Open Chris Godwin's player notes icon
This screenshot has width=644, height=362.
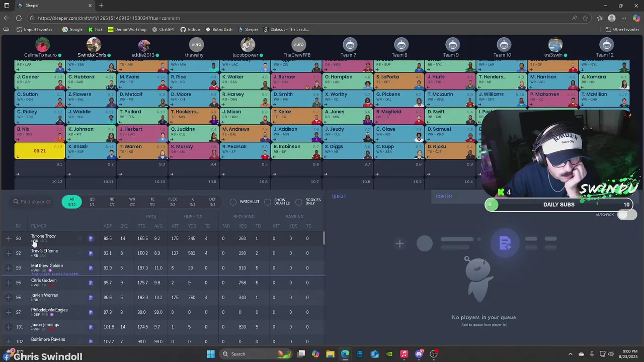click(91, 283)
